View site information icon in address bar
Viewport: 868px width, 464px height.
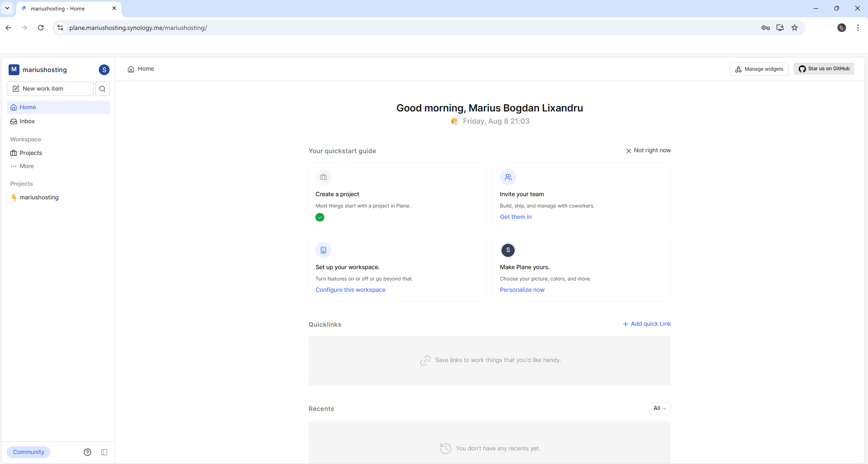60,28
